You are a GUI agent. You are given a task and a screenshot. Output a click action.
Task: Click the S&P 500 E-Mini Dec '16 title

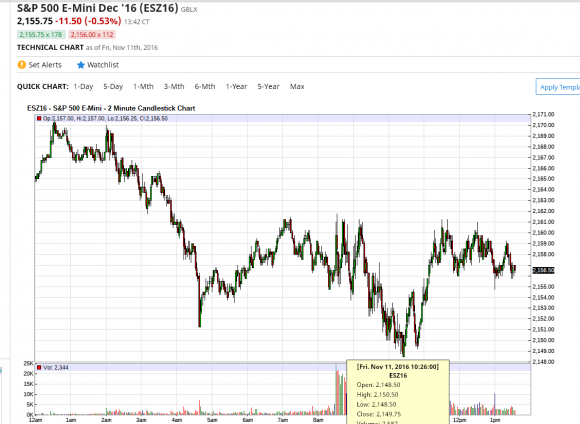tap(98, 8)
